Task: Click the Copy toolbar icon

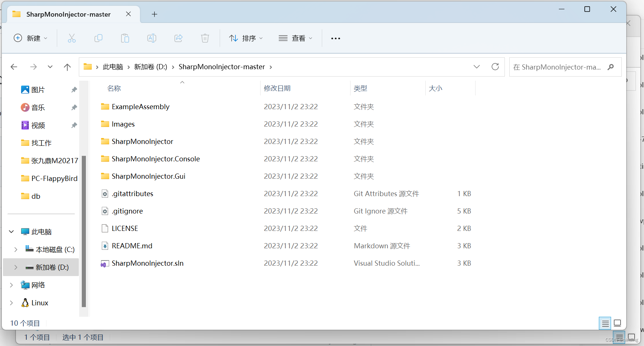Action: coord(98,38)
